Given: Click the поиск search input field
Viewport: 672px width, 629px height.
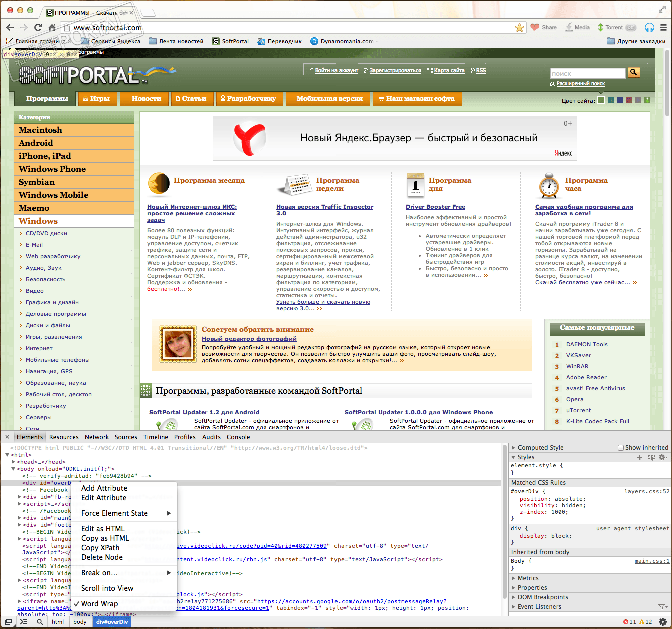Looking at the screenshot, I should coord(588,73).
